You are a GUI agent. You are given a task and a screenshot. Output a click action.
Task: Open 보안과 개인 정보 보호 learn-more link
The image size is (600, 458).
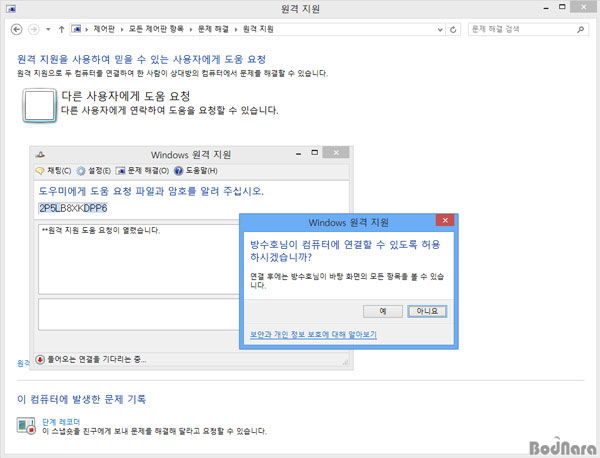(312, 334)
